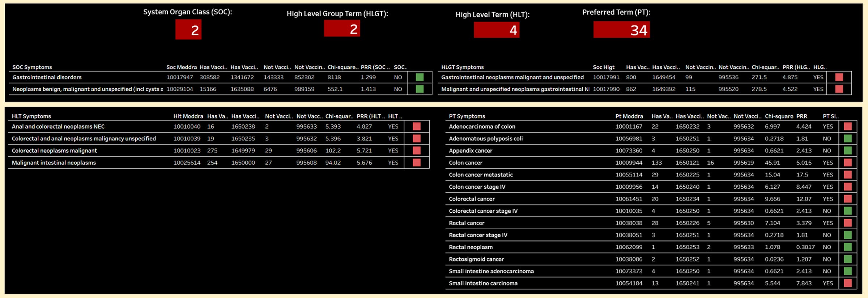Screen dimensions: 868x298
Task: Click the Hlt Meddra column header
Action: (188, 116)
